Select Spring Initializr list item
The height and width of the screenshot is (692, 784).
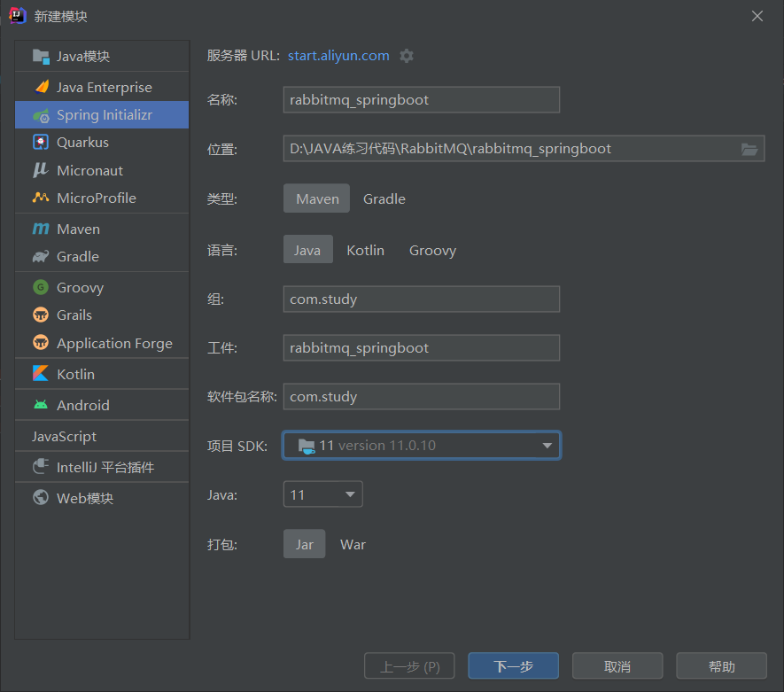[x=102, y=115]
